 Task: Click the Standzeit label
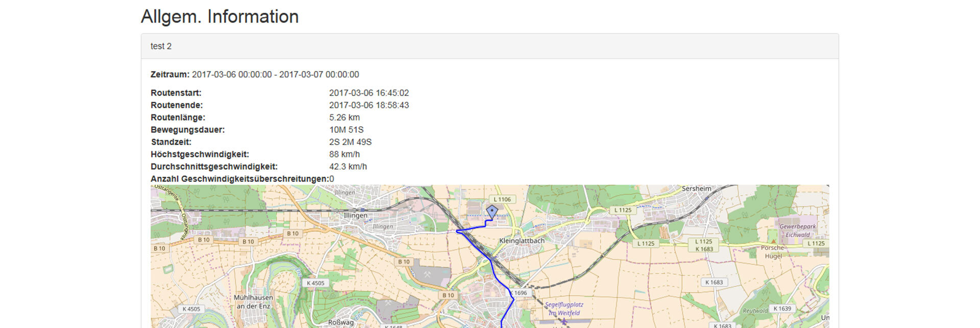171,142
